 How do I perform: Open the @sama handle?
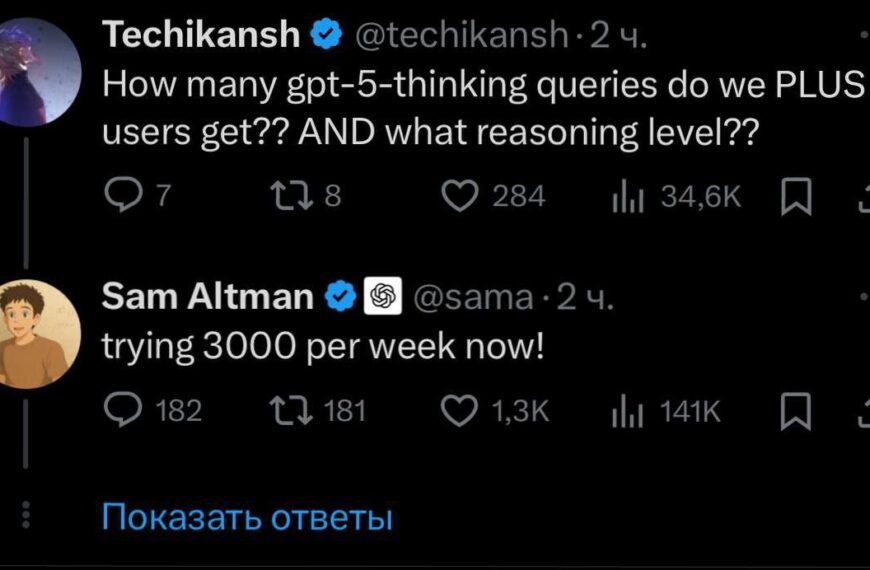click(x=473, y=297)
